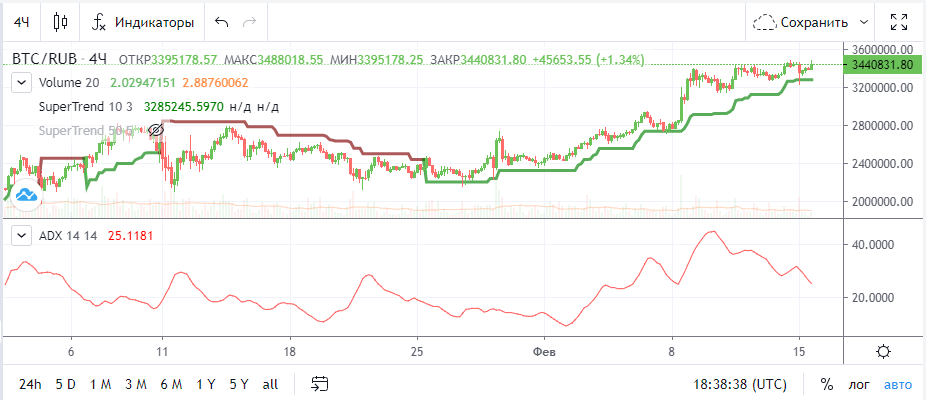Click the BTC/RUB symbol title

tap(44, 59)
